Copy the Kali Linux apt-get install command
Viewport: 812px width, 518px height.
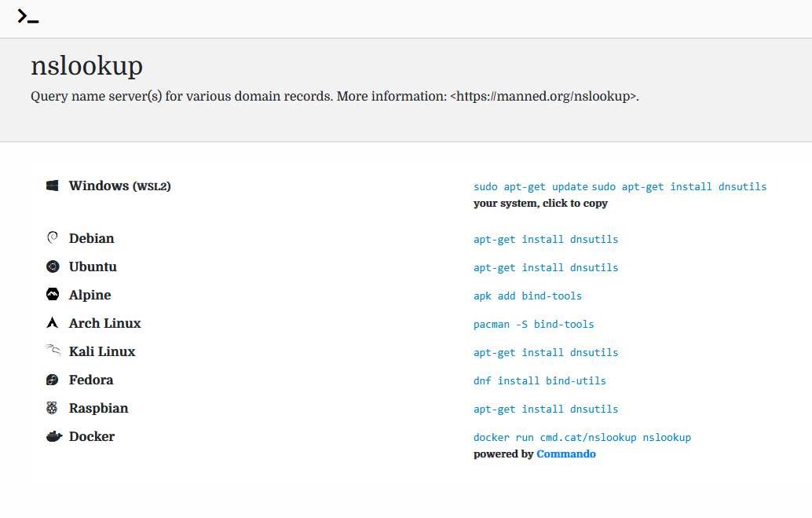point(546,353)
